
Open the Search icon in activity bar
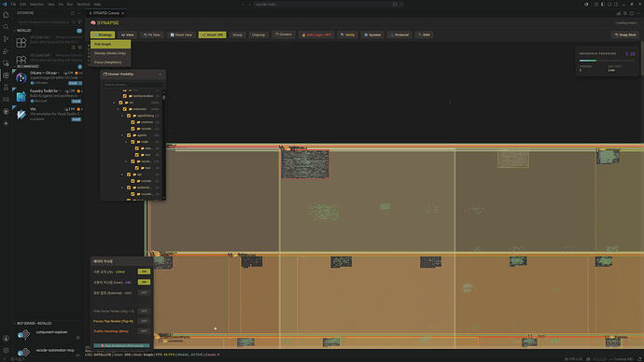point(6,27)
